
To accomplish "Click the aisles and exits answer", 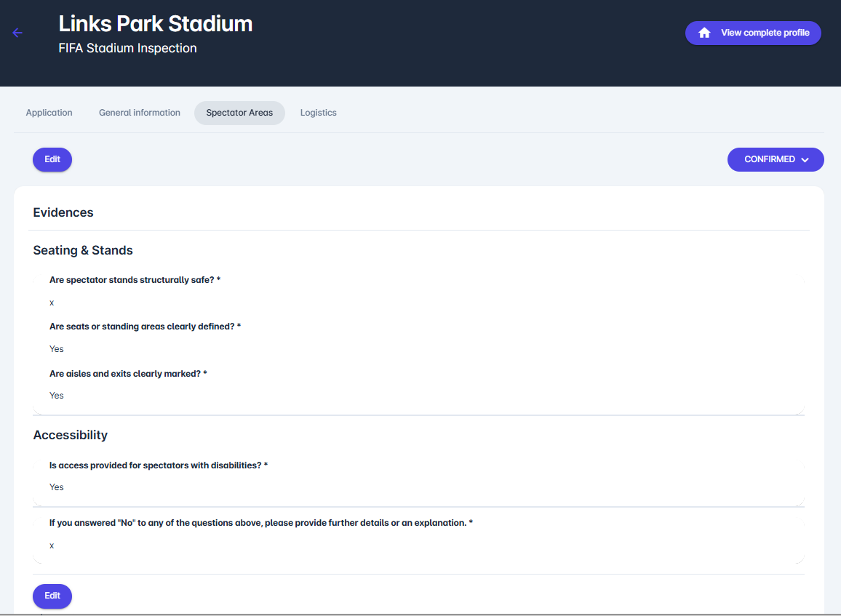I will (x=57, y=396).
